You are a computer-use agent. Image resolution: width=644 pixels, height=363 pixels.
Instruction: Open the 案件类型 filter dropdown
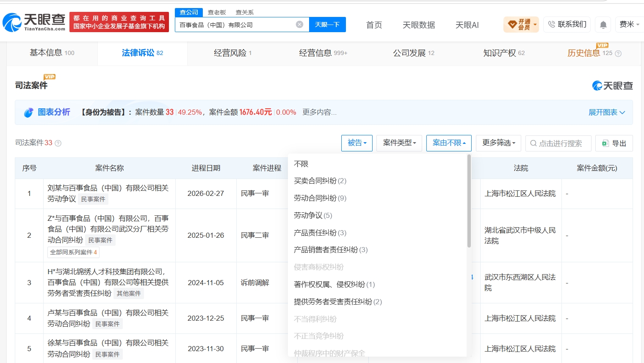tap(399, 143)
